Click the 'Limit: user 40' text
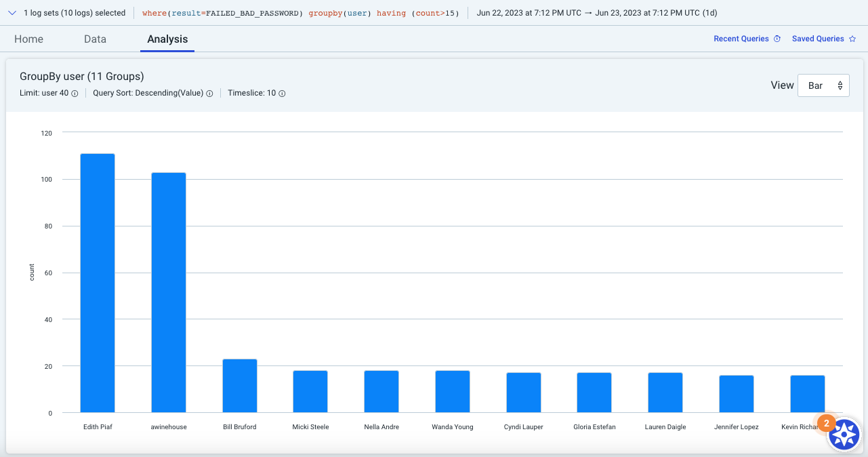 (x=44, y=94)
